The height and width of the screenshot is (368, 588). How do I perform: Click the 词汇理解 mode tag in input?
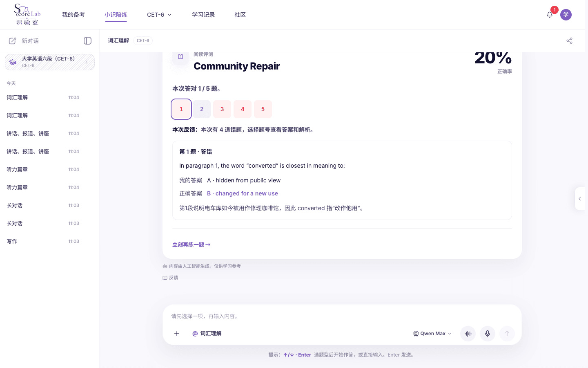click(207, 334)
